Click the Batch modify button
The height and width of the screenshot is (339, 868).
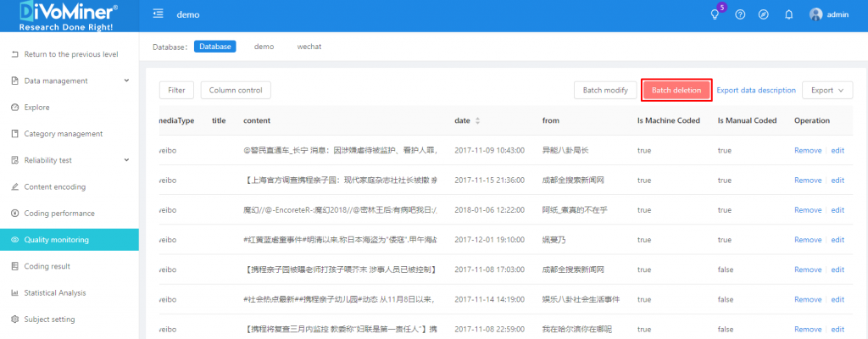pos(605,90)
